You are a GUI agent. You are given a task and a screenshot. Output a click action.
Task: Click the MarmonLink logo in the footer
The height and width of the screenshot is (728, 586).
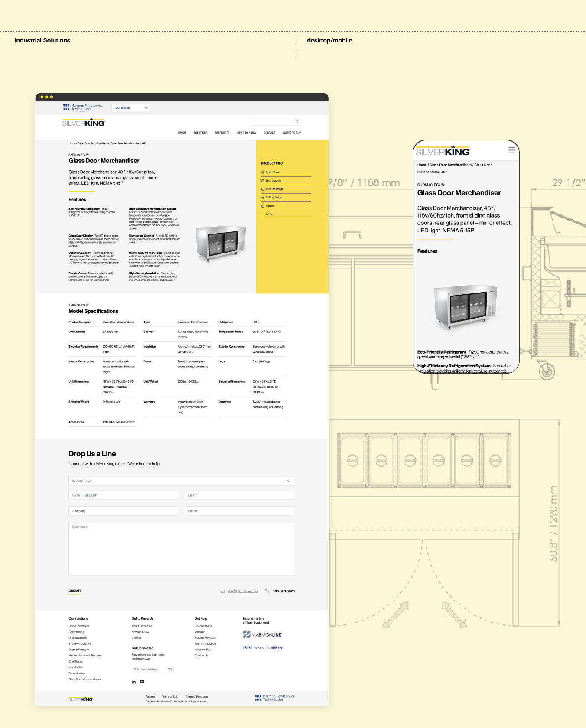[x=262, y=635]
